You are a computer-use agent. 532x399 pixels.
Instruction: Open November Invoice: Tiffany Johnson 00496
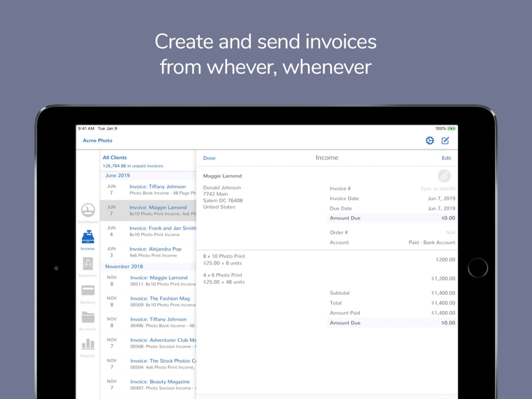[x=149, y=323]
